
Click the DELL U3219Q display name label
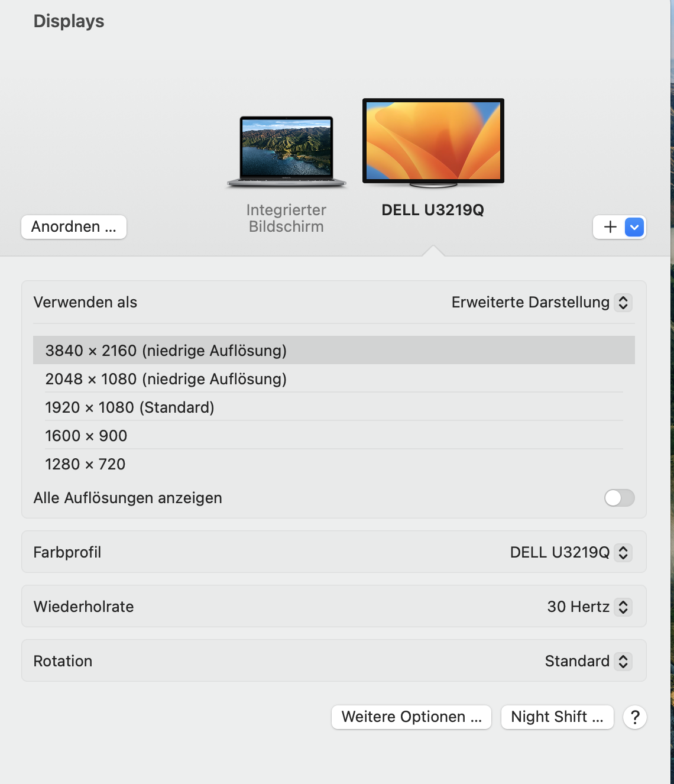(x=433, y=210)
